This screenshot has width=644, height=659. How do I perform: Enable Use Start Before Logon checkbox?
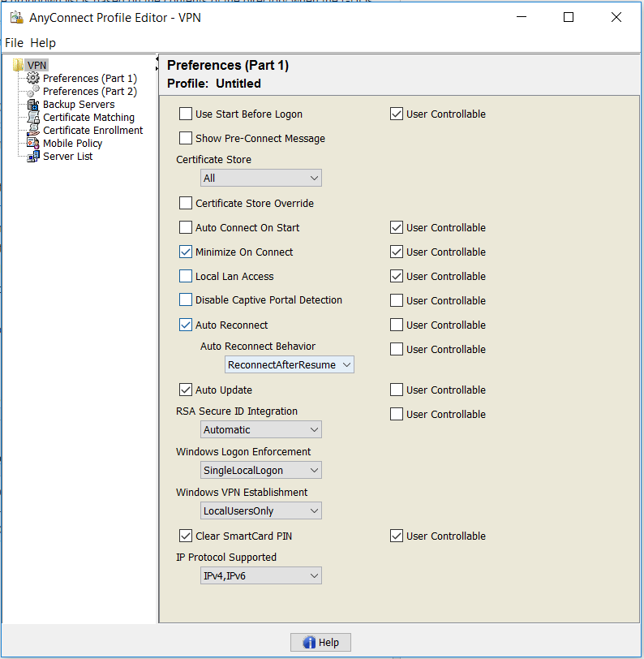coord(186,114)
